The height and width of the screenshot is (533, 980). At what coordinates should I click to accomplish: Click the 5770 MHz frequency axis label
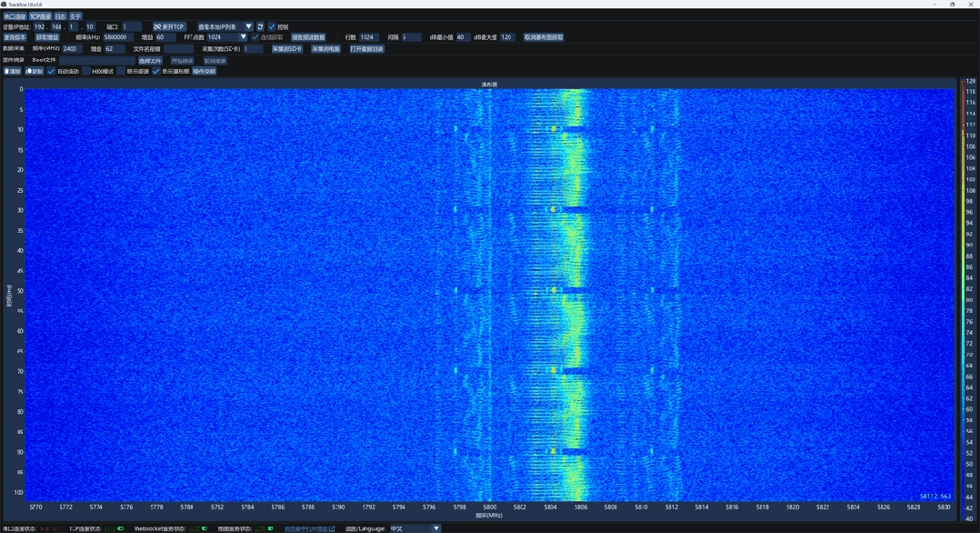coord(35,508)
